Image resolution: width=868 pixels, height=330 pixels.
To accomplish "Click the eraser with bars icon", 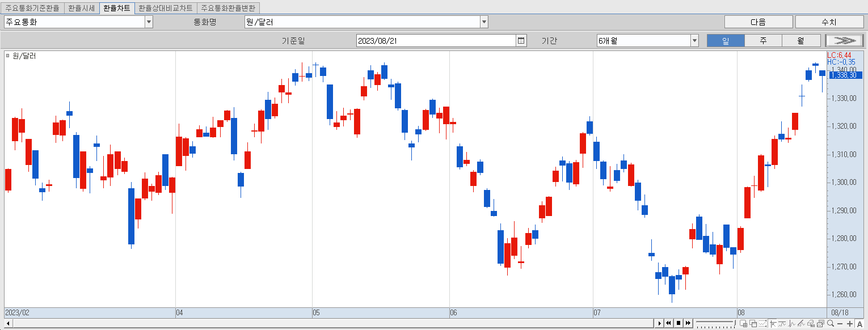I will (x=811, y=324).
